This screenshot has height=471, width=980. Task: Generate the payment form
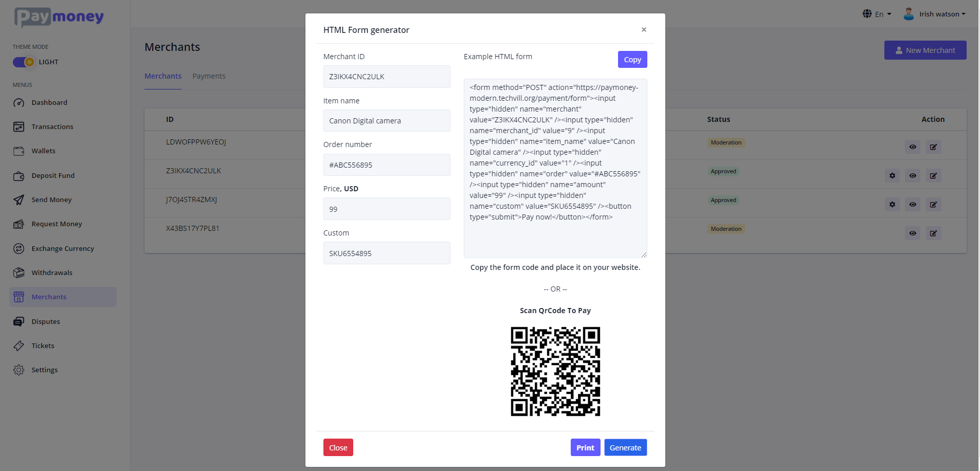click(x=625, y=447)
